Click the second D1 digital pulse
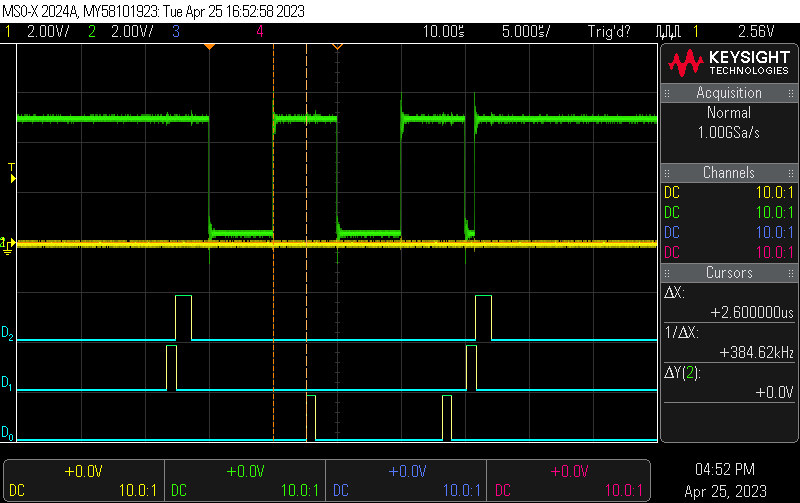 [471, 367]
